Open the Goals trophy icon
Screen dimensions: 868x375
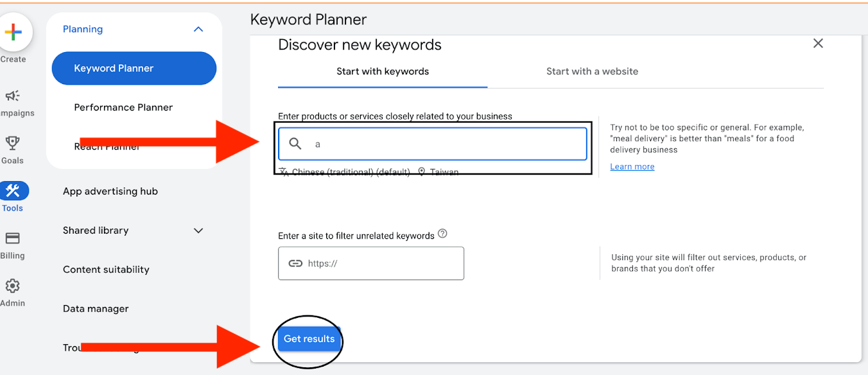pos(12,143)
